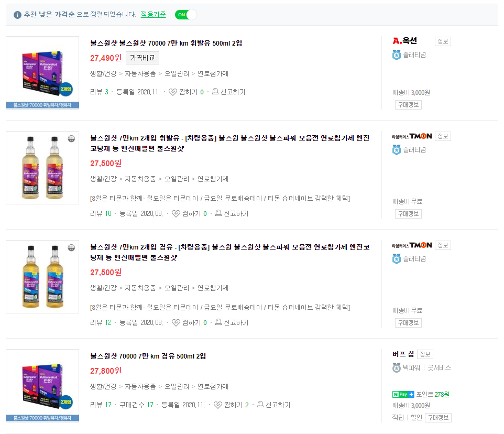This screenshot has height=434, width=504.
Task: Click the 27,800원 price
Action: click(106, 371)
